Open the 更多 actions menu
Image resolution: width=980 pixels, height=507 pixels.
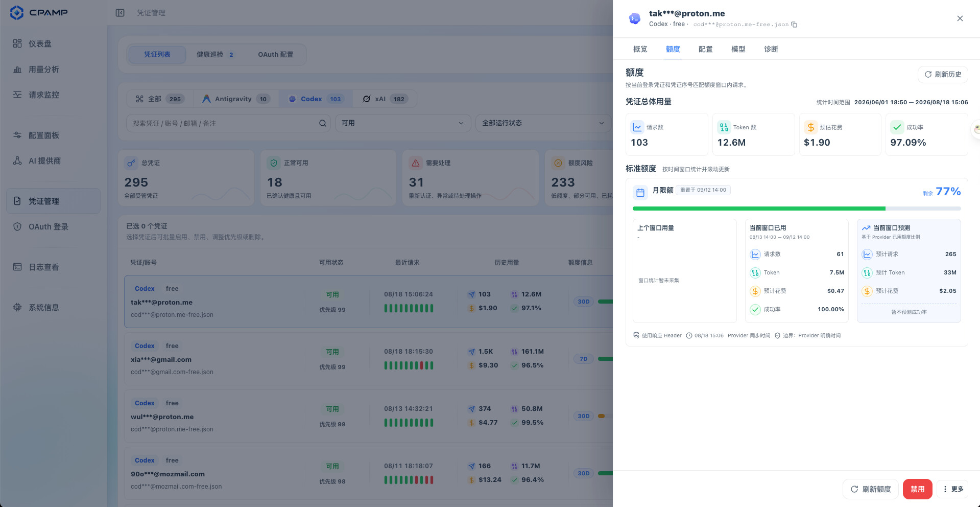click(x=953, y=489)
